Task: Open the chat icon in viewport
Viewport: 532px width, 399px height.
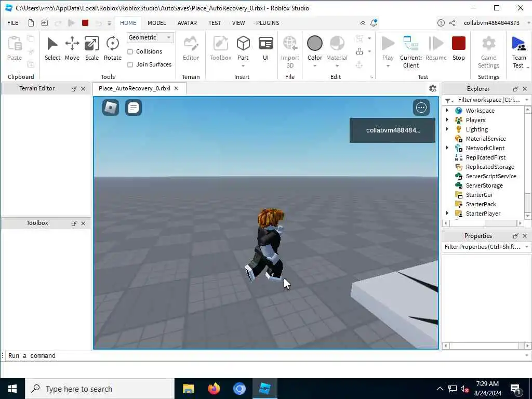Action: [x=134, y=108]
